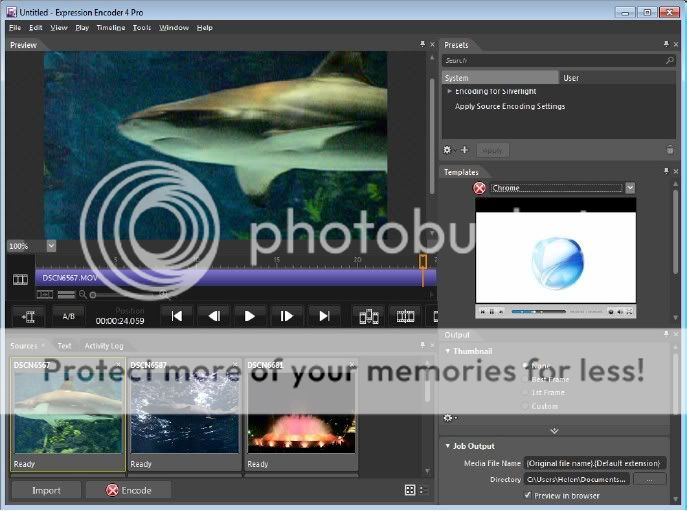This screenshot has width=687, height=511.
Task: Switch to the Activity Log tab
Action: point(104,346)
